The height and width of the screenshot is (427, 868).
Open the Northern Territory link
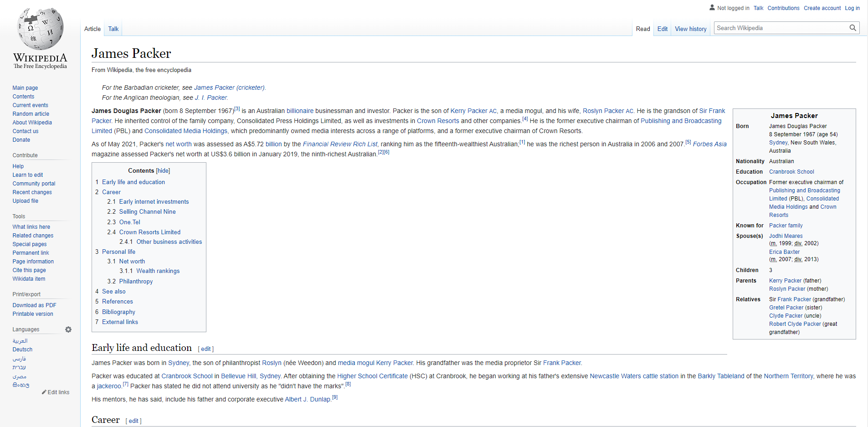click(x=788, y=376)
